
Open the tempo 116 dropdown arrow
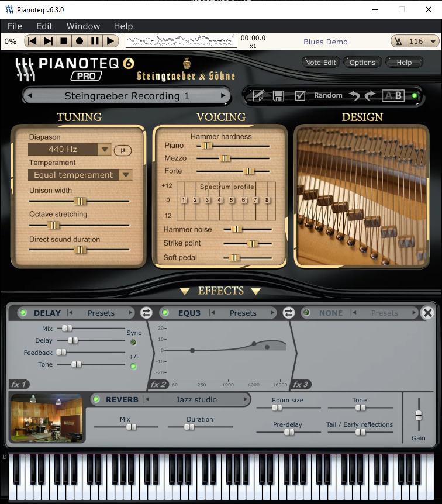coord(433,42)
